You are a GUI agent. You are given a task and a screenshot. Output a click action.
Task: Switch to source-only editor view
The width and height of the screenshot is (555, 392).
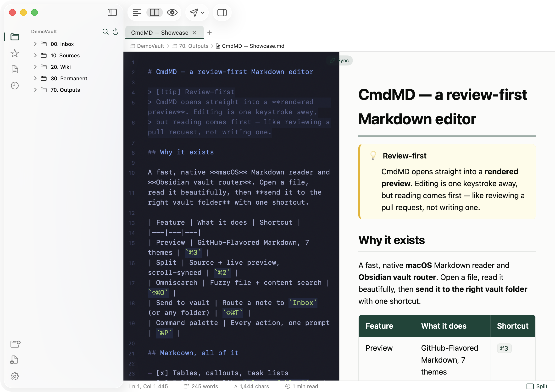click(137, 12)
